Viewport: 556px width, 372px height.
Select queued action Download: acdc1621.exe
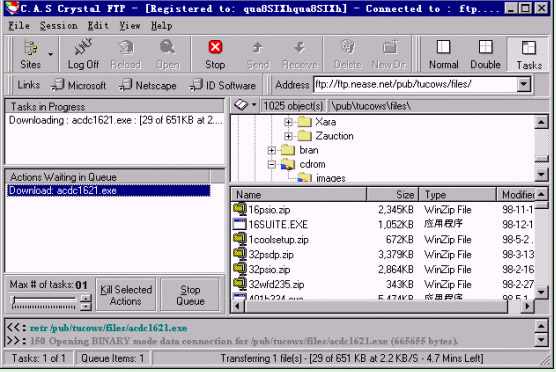109,191
